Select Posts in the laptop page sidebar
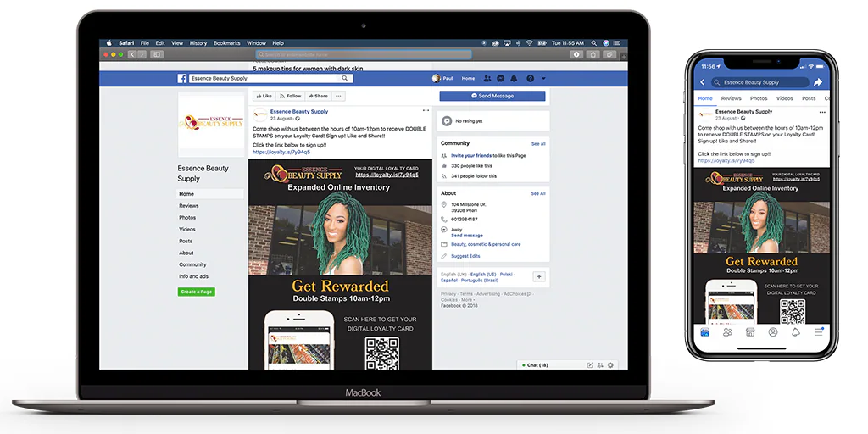The width and height of the screenshot is (868, 434). [186, 242]
